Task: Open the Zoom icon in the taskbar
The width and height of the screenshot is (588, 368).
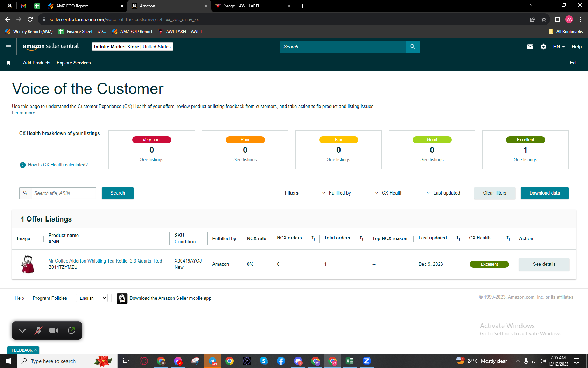Action: point(367,361)
